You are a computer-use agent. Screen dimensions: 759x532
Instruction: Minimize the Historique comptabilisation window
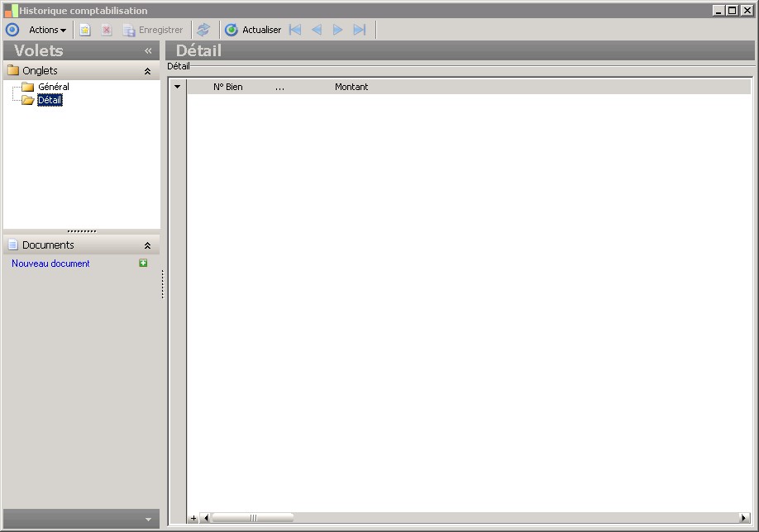click(718, 10)
